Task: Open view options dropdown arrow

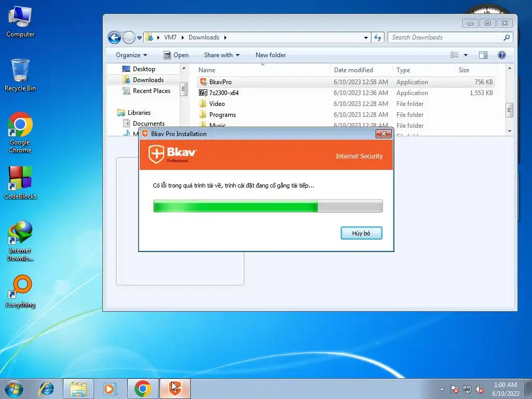Action: 465,55
